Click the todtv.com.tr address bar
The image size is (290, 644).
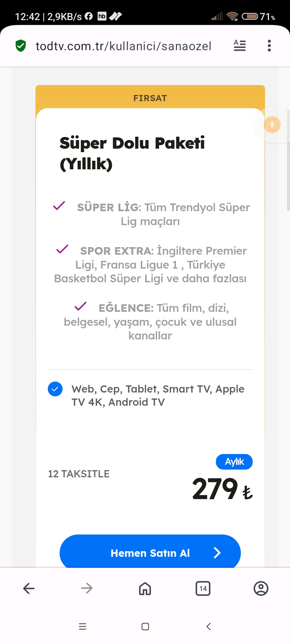[124, 46]
